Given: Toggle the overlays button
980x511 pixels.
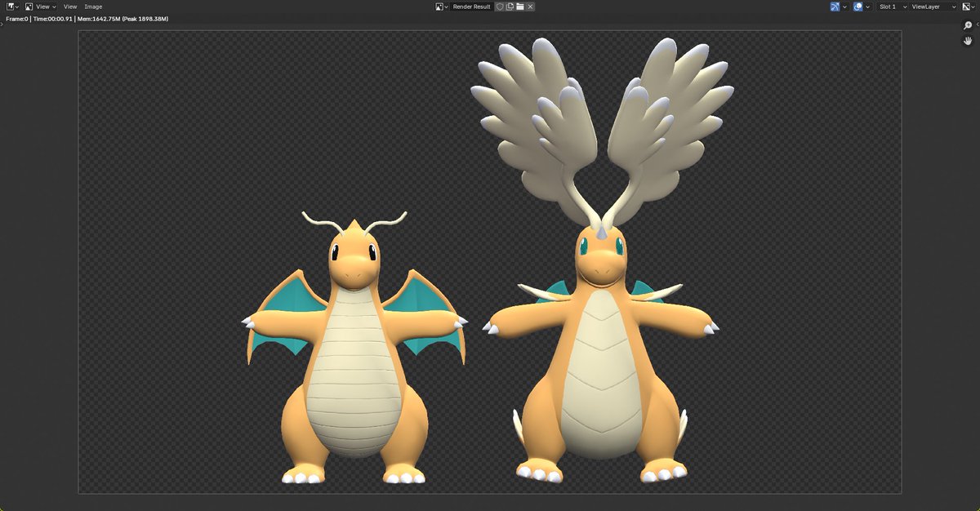Looking at the screenshot, I should point(858,7).
